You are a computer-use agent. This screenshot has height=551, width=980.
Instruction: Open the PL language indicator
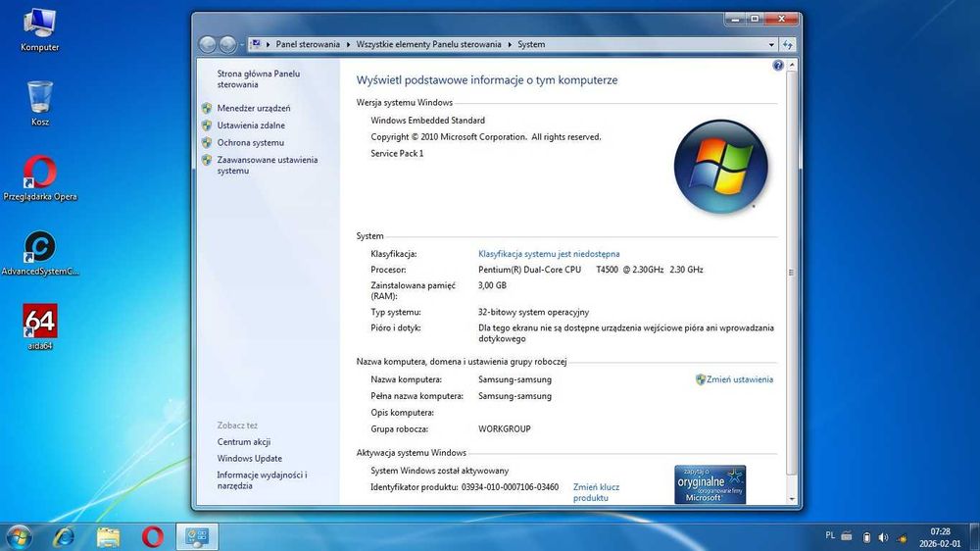pos(830,535)
